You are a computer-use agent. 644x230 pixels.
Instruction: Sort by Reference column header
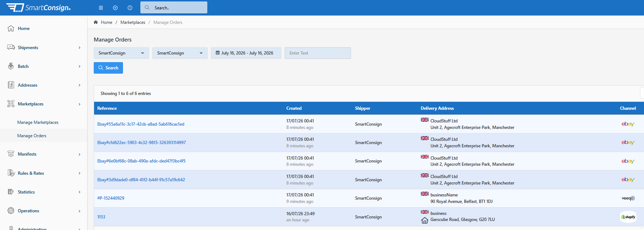107,108
